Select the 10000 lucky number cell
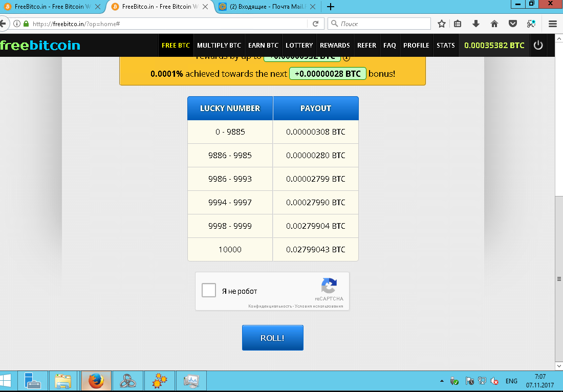Viewport: 563px width, 392px height. point(230,250)
